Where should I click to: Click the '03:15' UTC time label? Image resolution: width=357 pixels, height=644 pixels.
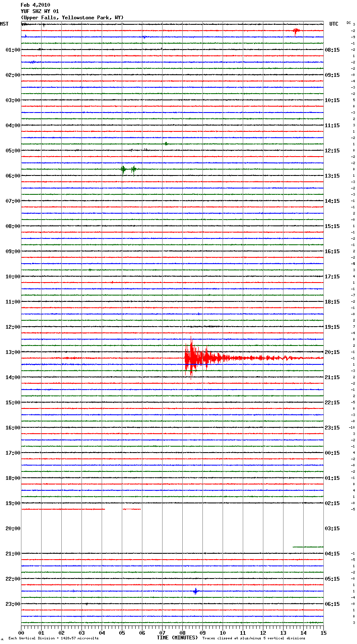point(332,529)
